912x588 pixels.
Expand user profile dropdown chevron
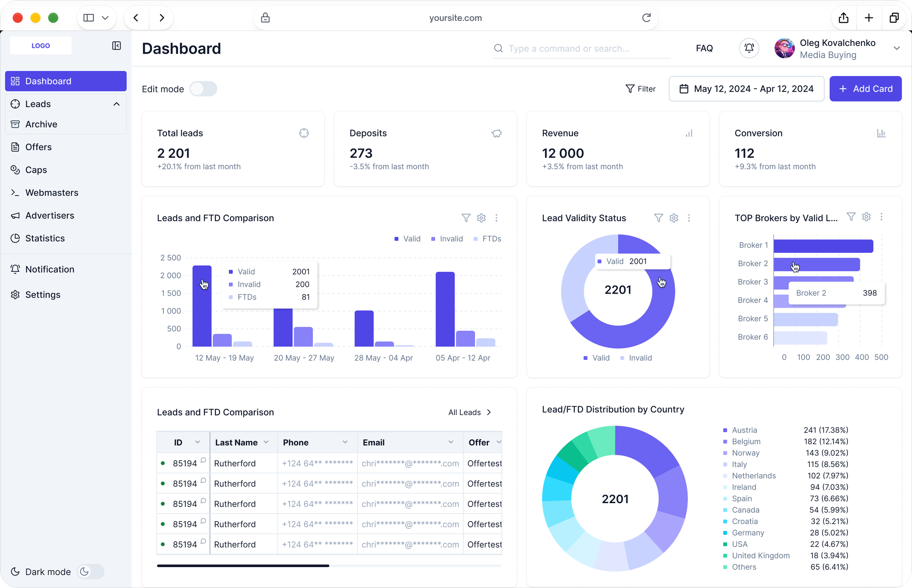[897, 48]
